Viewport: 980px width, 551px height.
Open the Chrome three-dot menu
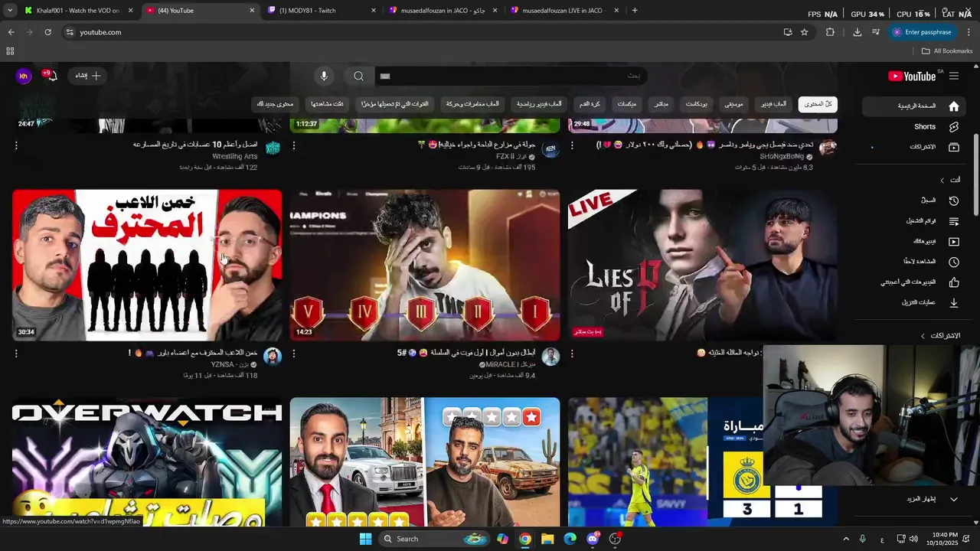(x=969, y=32)
